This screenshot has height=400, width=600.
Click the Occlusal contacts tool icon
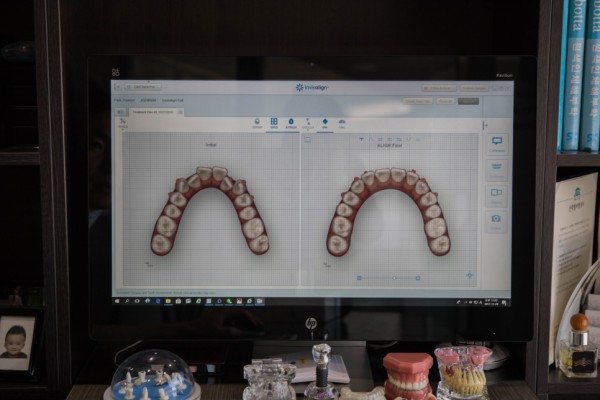(x=308, y=123)
